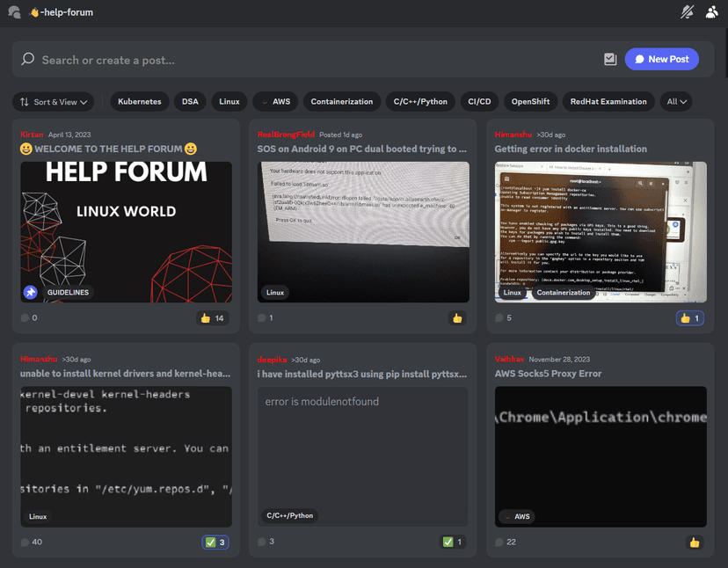Click the magnifier icon in search bar
This screenshot has width=728, height=568.
point(27,60)
